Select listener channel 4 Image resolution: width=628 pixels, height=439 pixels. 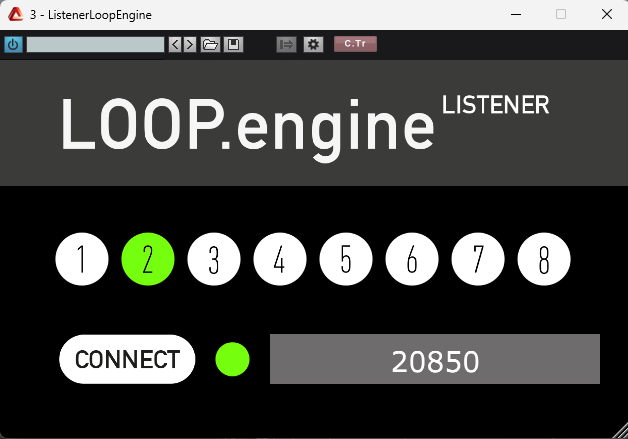point(280,259)
